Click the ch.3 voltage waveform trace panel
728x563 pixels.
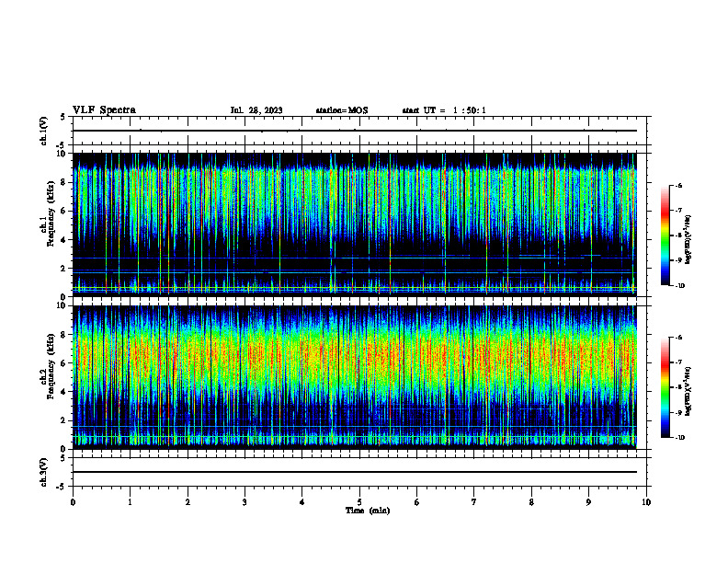359,472
